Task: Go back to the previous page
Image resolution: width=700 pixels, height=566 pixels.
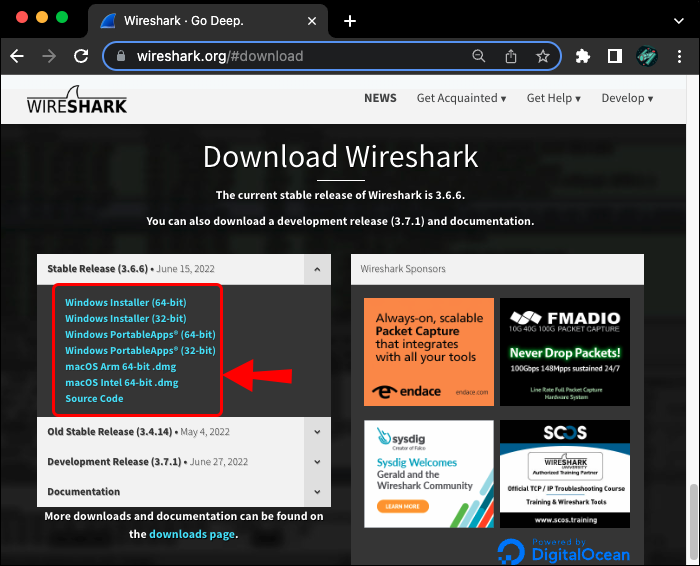Action: pos(17,56)
